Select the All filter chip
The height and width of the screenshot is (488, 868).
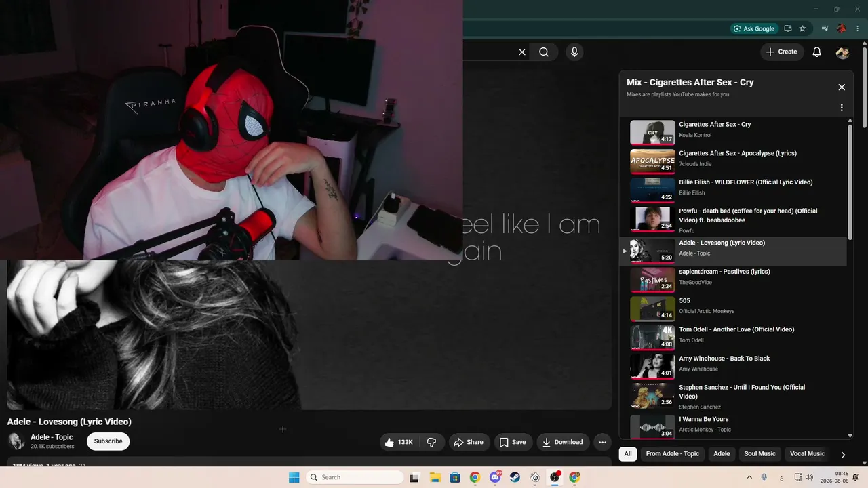(628, 453)
